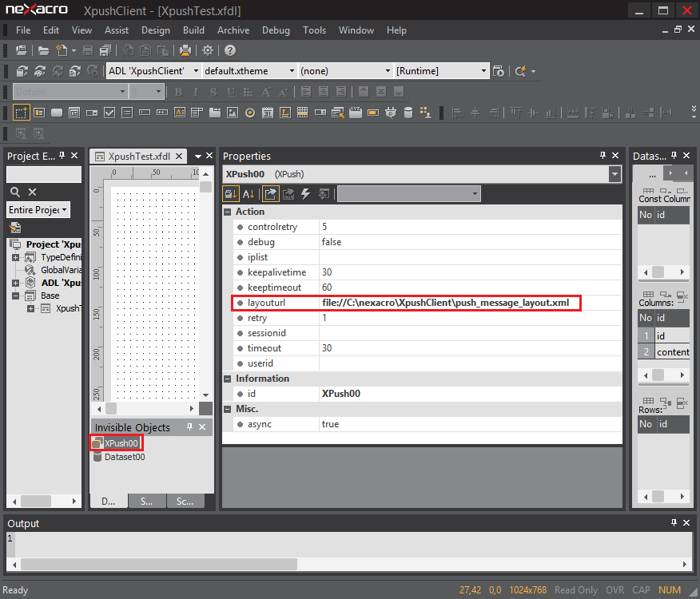This screenshot has width=700, height=599.
Task: Select XPush00 in Invisible Objects
Action: (x=121, y=443)
